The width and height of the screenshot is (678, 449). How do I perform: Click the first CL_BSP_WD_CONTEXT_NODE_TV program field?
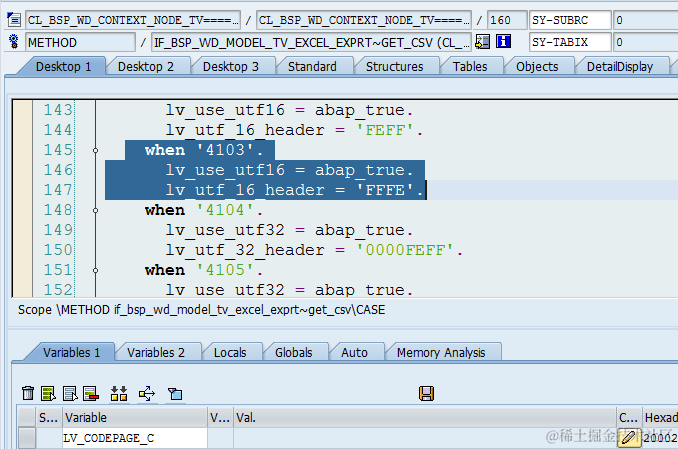(x=133, y=20)
